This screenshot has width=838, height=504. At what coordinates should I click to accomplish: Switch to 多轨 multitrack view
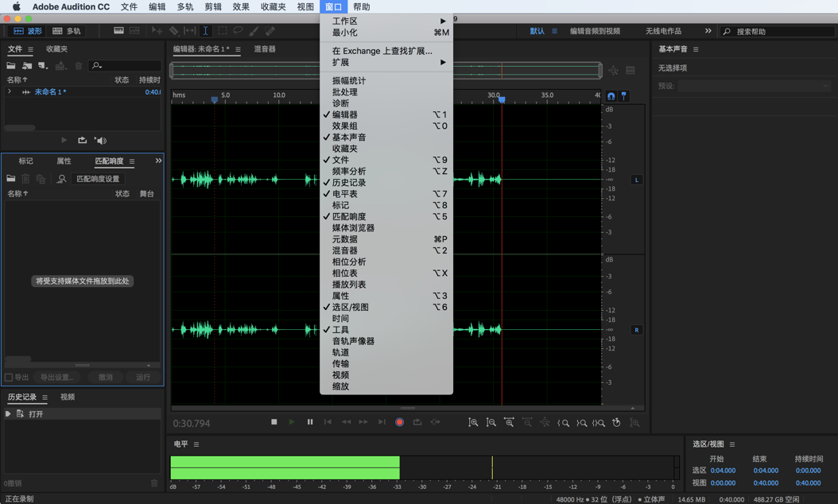click(67, 31)
